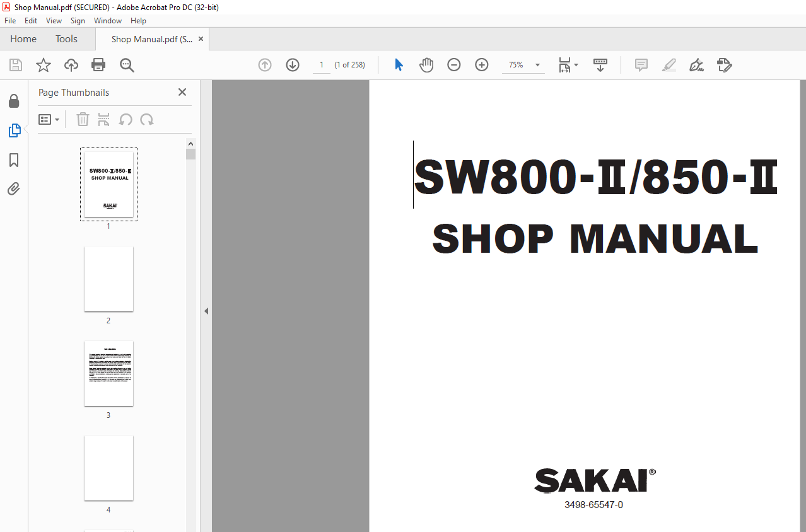Image resolution: width=806 pixels, height=532 pixels.
Task: Open the View menu
Action: [x=54, y=21]
